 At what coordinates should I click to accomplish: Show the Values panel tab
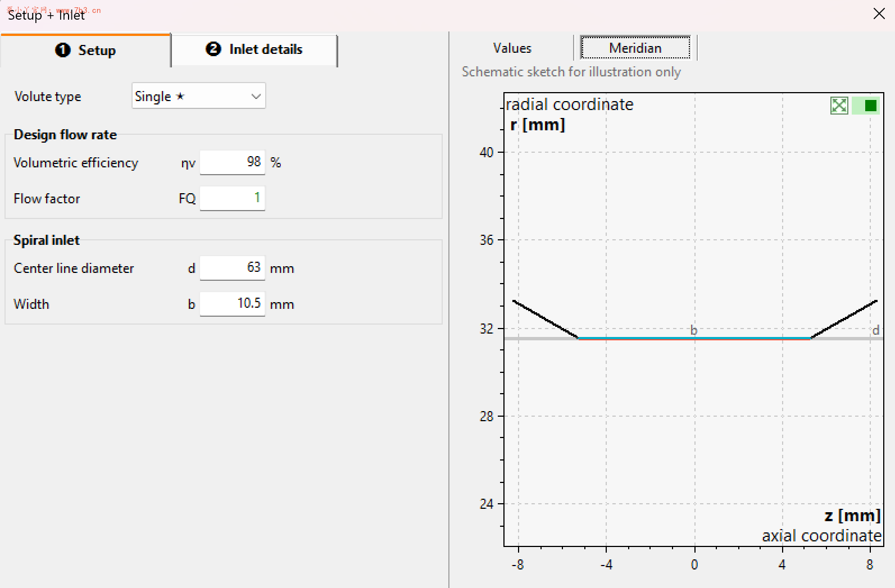(x=512, y=48)
